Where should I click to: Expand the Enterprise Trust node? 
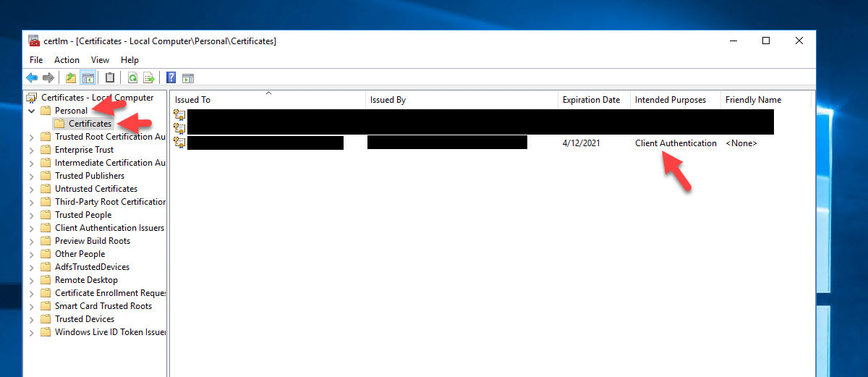coord(31,151)
